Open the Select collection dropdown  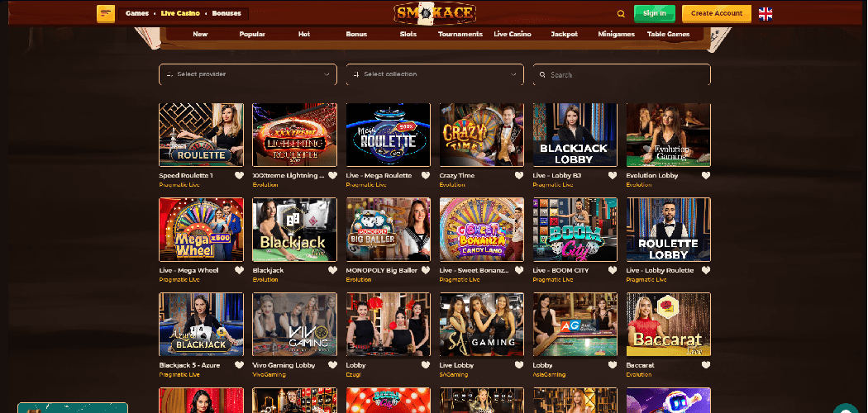tap(435, 74)
